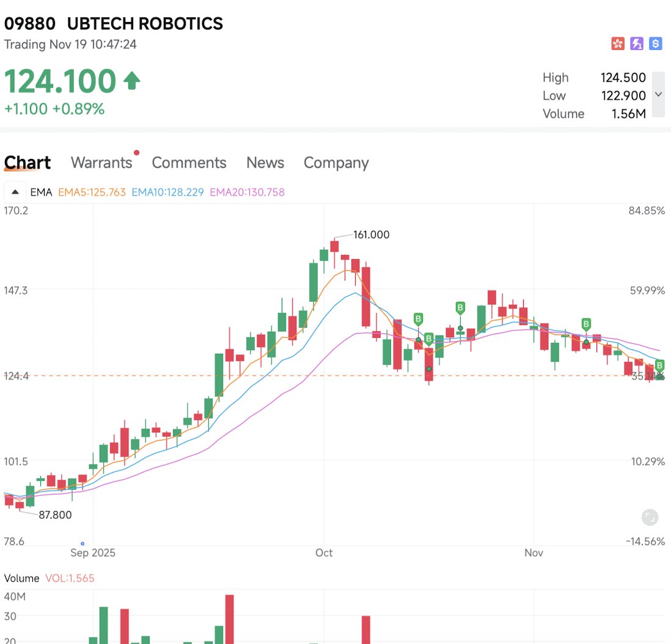
Task: Click the UBTECH ROBOTICS stock name
Action: 145,24
